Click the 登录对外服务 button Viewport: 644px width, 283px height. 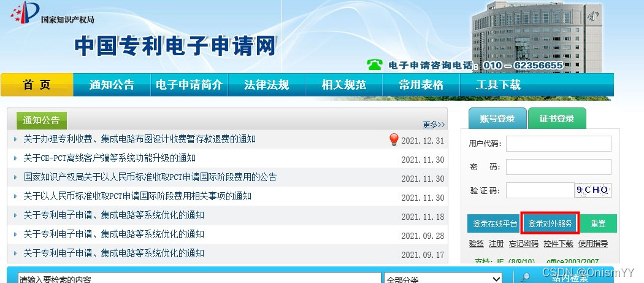550,224
